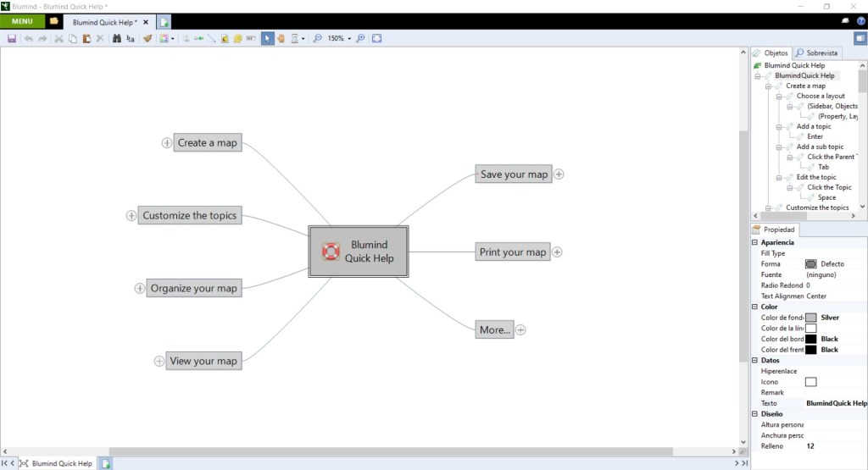
Task: Select the Organize your map topic
Action: coord(193,288)
